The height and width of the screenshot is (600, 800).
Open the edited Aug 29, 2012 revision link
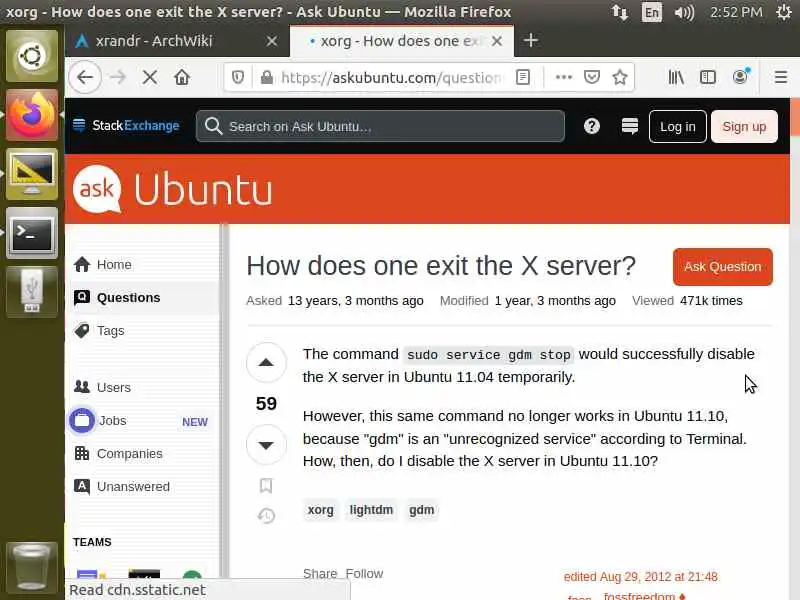(641, 577)
